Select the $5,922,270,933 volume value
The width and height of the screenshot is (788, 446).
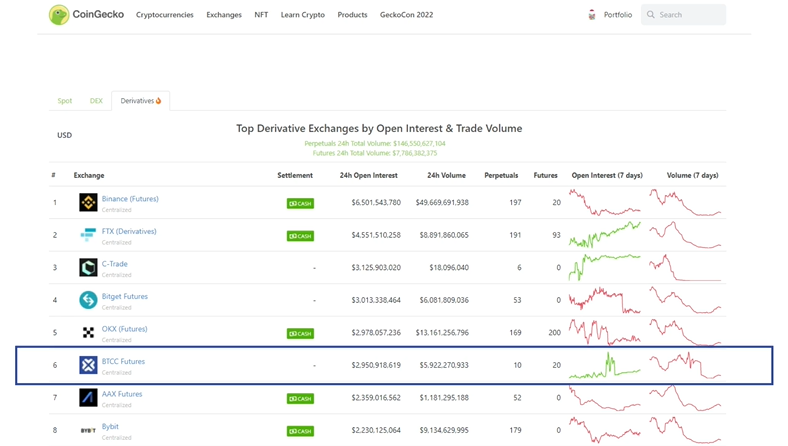(444, 365)
